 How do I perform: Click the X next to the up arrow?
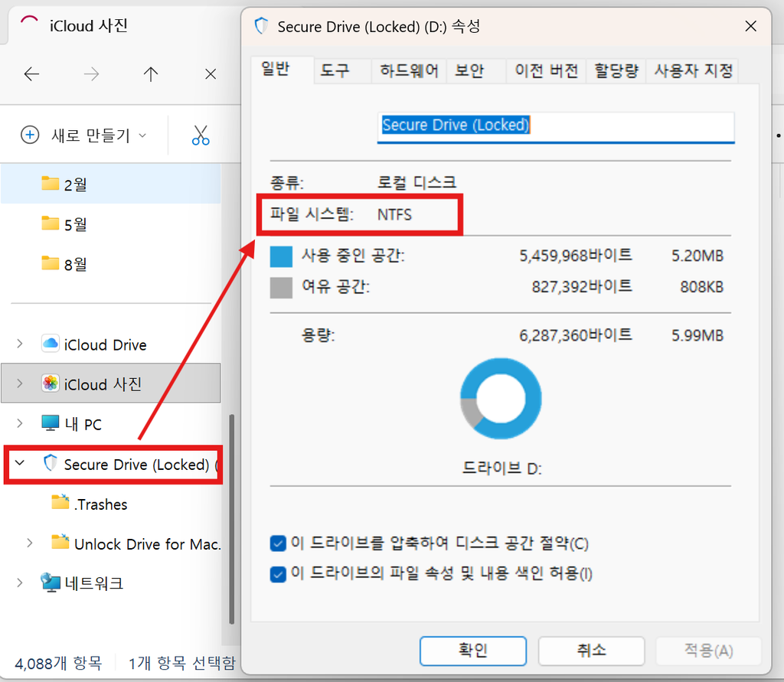(x=211, y=74)
